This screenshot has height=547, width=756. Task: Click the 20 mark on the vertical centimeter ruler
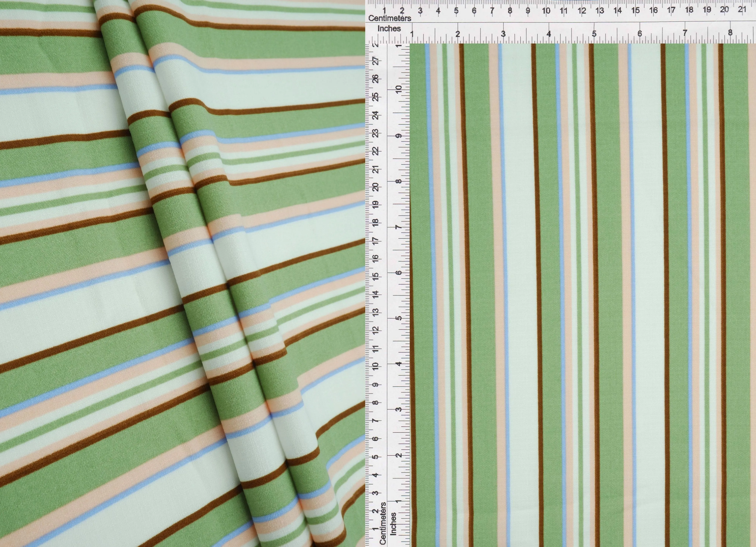coord(376,187)
